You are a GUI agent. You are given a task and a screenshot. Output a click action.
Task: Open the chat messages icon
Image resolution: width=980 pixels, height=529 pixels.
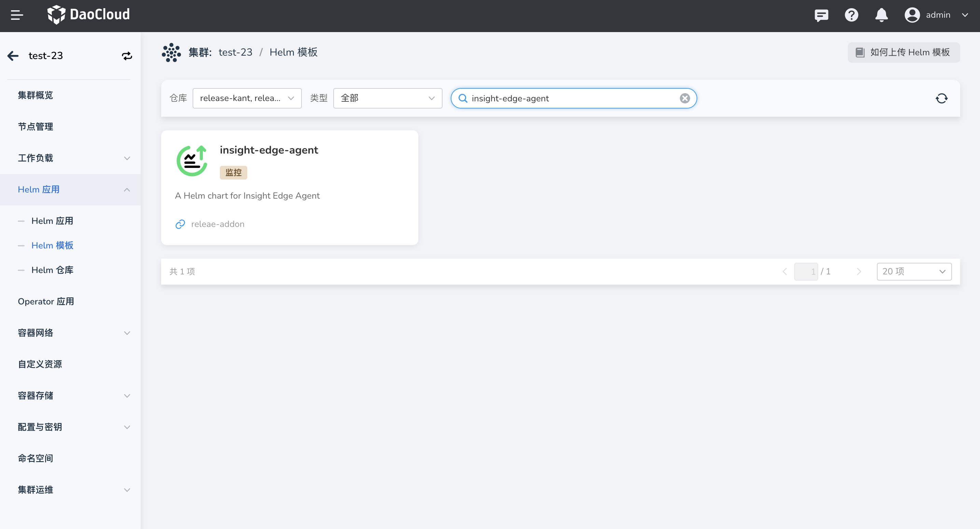coord(821,15)
